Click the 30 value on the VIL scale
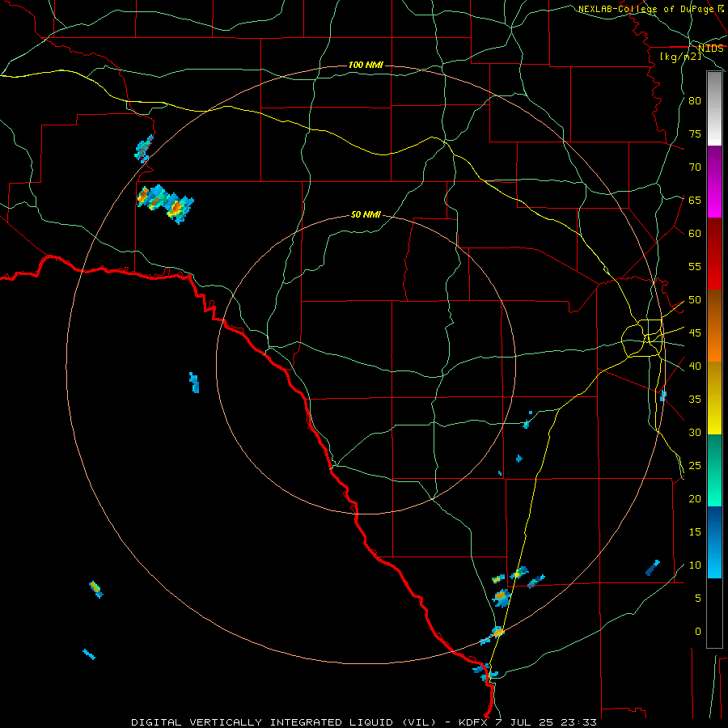Screen dimensions: 728x728 tap(695, 432)
